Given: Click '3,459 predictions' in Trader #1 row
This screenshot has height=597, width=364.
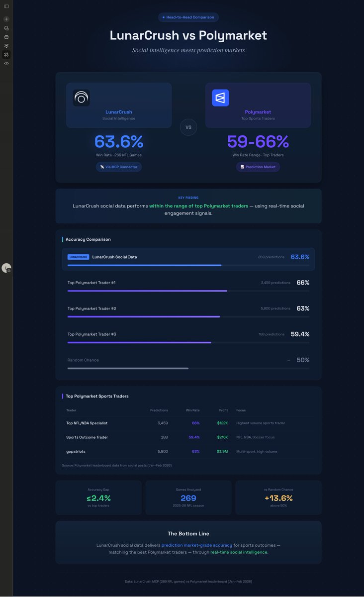Looking at the screenshot, I should point(275,283).
